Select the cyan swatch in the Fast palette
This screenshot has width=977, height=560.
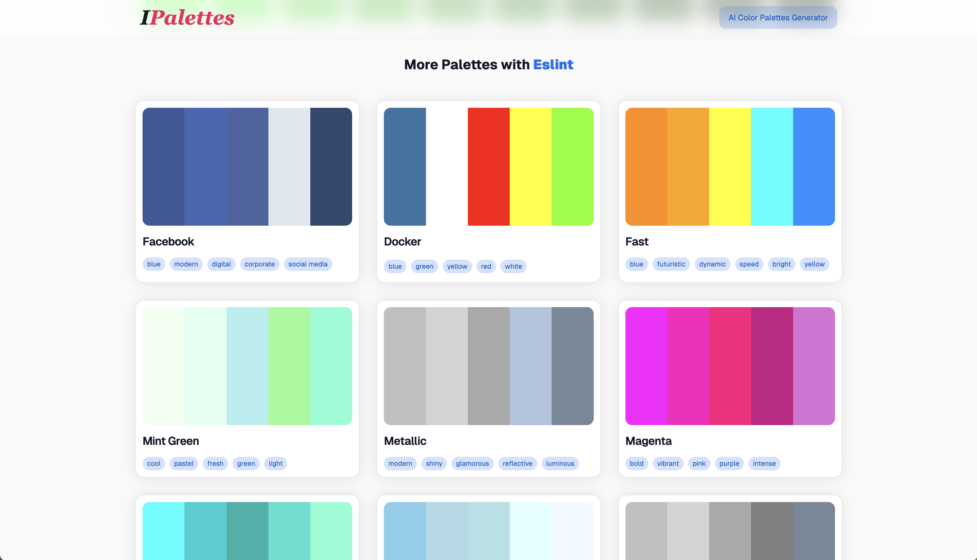point(771,167)
